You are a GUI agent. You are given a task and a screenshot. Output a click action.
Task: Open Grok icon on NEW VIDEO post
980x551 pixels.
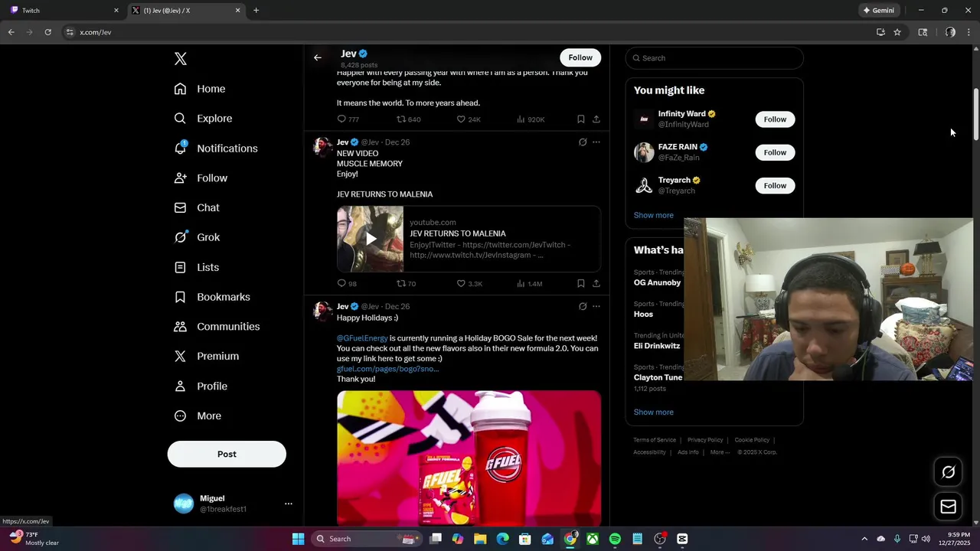coord(583,142)
